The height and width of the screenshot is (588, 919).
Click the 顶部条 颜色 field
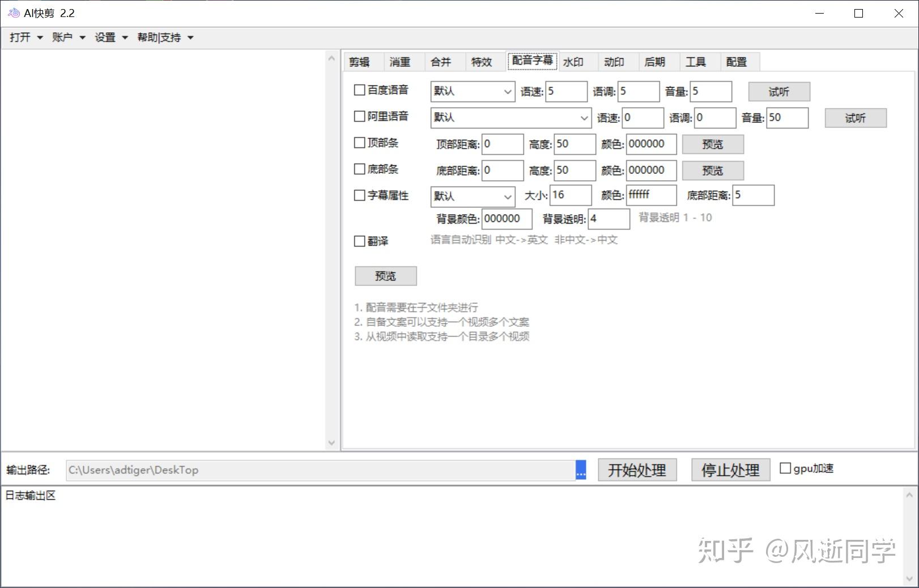point(652,144)
